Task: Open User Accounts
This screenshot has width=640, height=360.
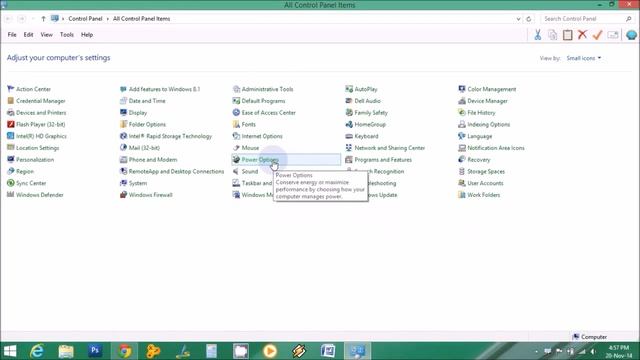Action: (481, 183)
